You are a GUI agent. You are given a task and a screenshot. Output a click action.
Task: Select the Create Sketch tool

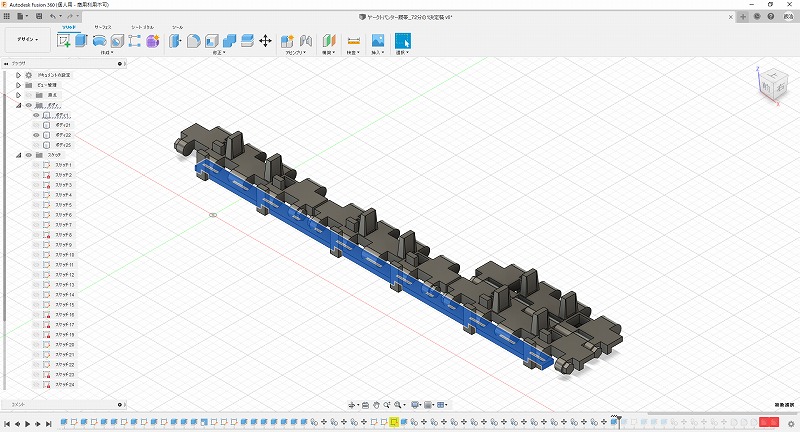coord(64,41)
